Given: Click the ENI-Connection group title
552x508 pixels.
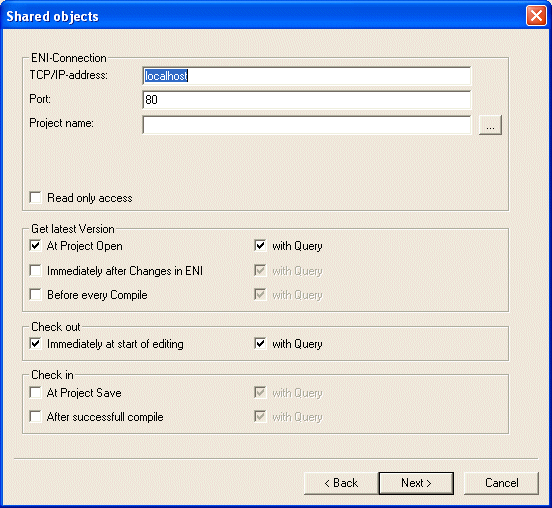Looking at the screenshot, I should point(69,58).
